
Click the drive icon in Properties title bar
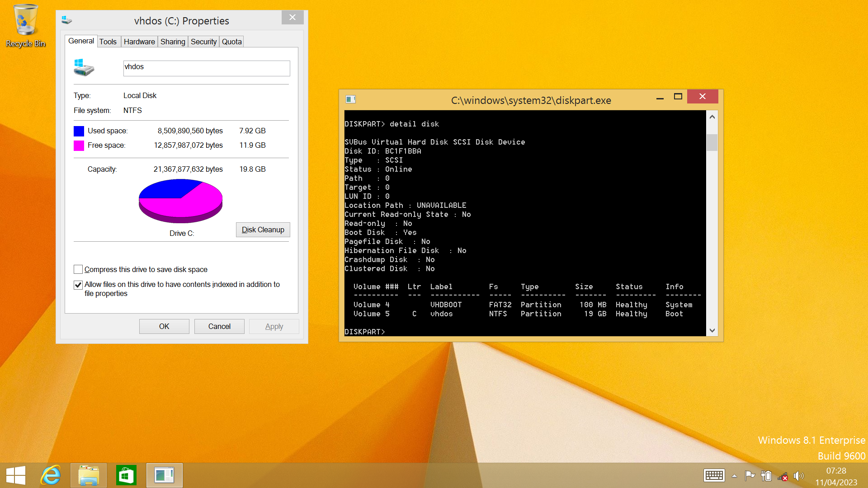(x=67, y=20)
